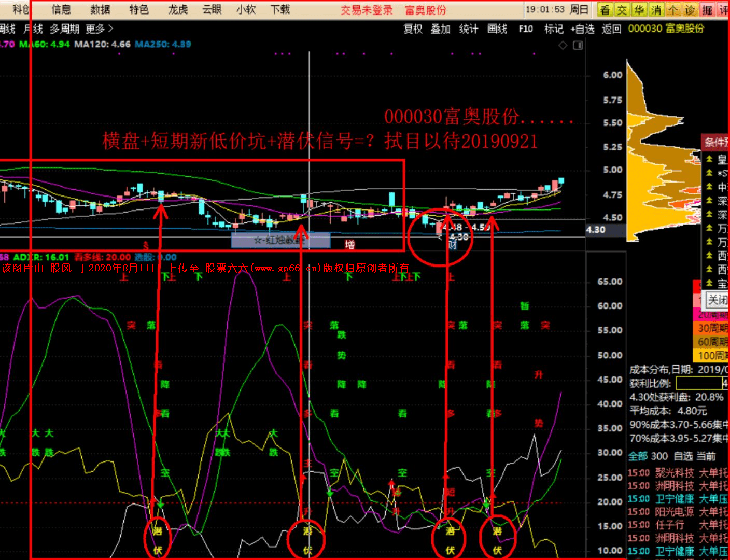Select the 全部 filter tab

[638, 456]
